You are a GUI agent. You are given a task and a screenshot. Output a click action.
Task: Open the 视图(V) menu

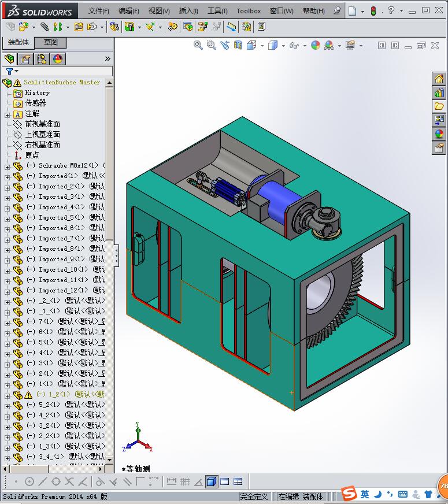coord(159,11)
